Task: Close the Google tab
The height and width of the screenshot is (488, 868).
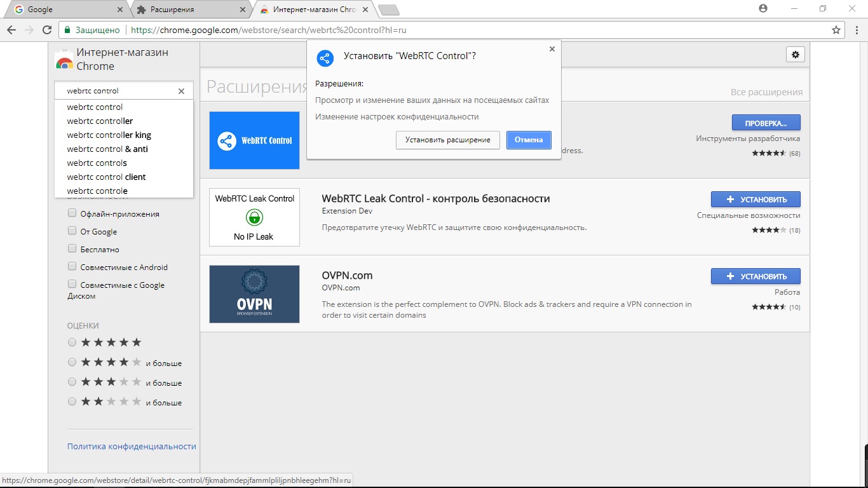Action: pos(121,10)
